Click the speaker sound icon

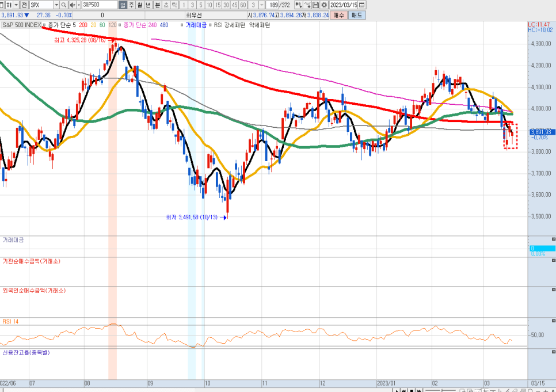(x=73, y=5)
